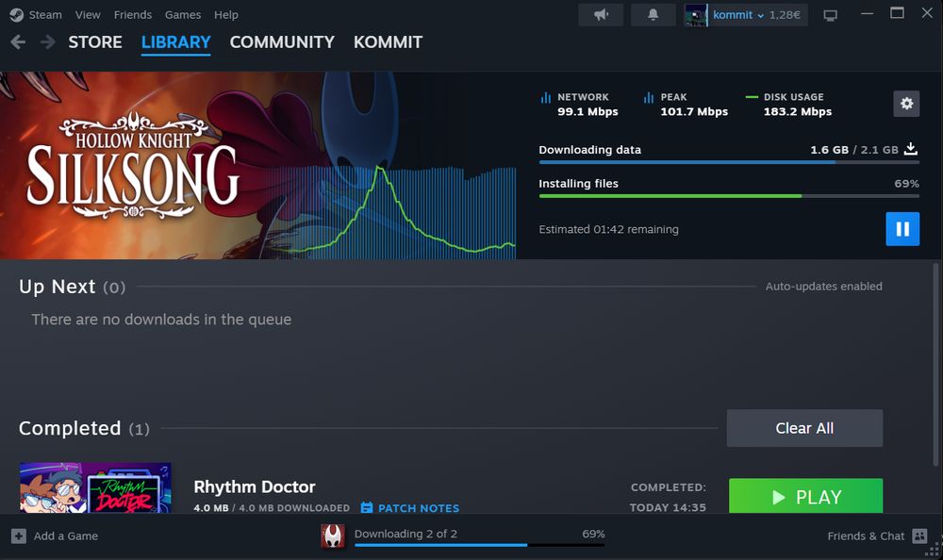Click 'Downloading 2 of 2' status text
This screenshot has width=943, height=560.
tap(405, 534)
